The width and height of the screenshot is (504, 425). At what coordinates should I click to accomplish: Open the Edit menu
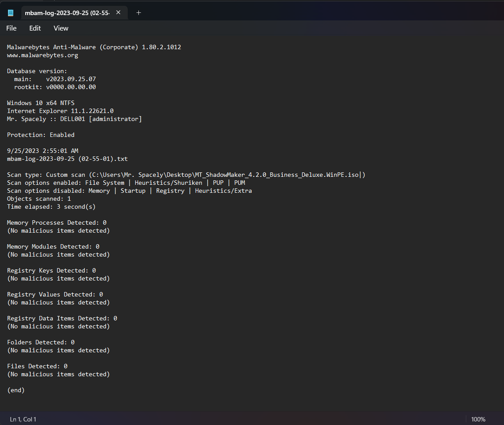point(35,28)
